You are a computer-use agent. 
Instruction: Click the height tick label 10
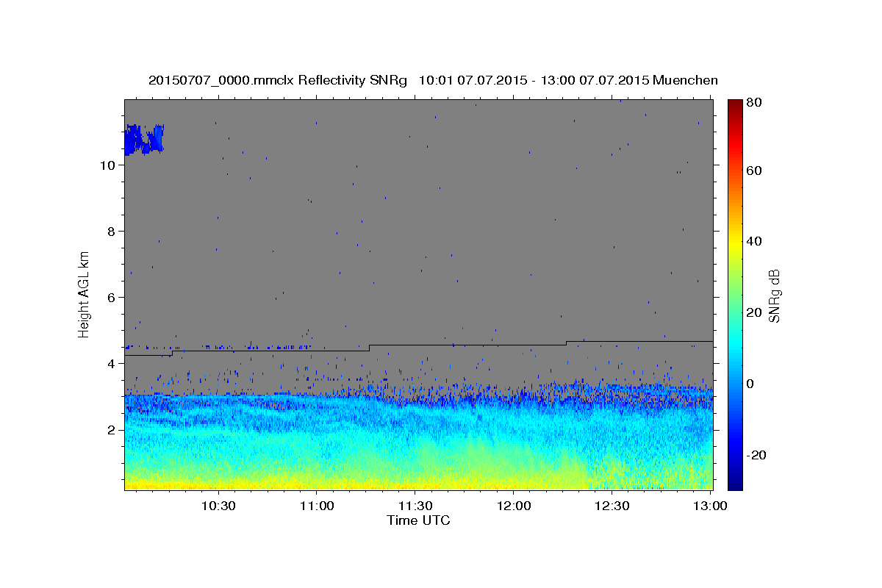coord(107,165)
